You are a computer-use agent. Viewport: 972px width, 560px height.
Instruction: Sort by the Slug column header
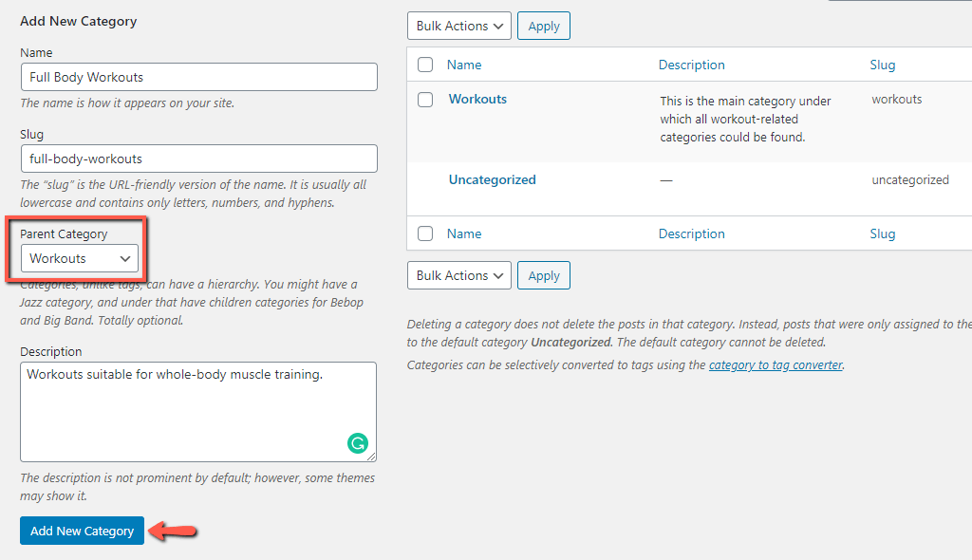click(882, 65)
